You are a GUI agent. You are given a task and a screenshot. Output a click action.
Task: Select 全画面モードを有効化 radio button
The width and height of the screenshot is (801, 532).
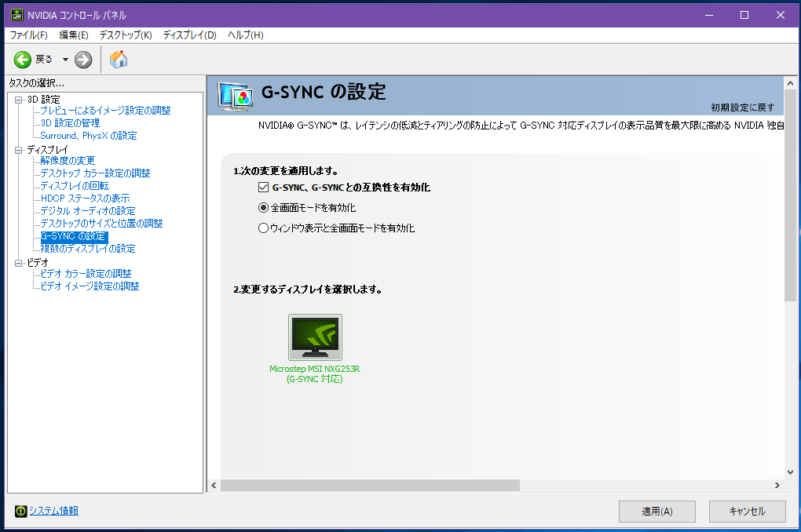(x=264, y=208)
